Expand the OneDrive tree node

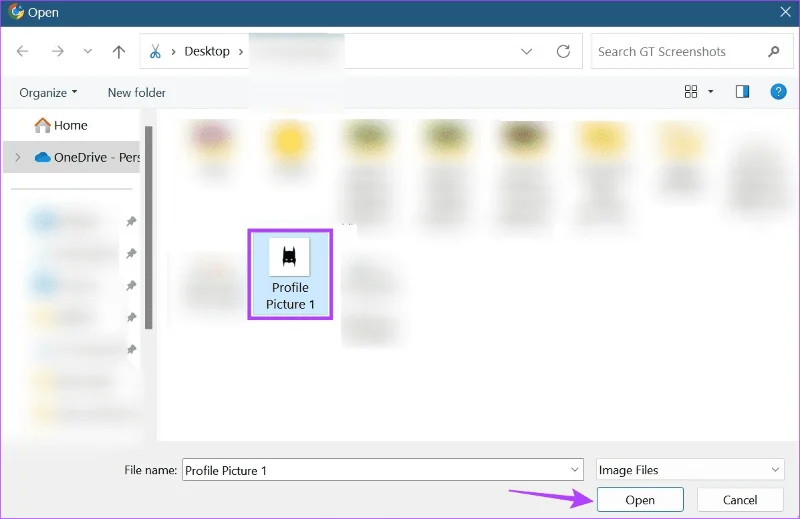pyautogui.click(x=18, y=157)
